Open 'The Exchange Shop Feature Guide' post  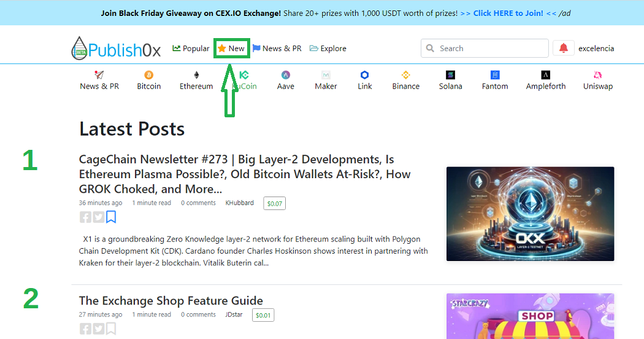pyautogui.click(x=171, y=301)
